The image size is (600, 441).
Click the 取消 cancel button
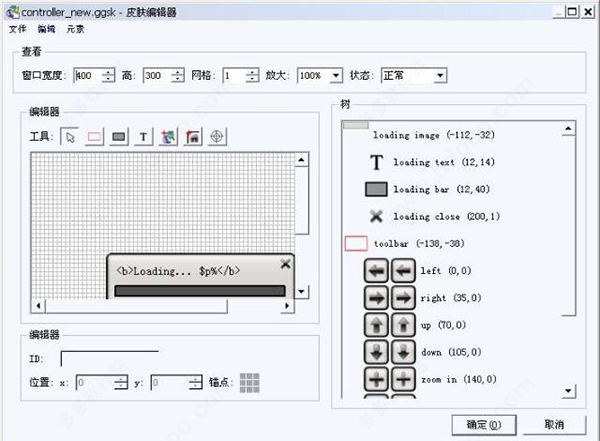[554, 424]
